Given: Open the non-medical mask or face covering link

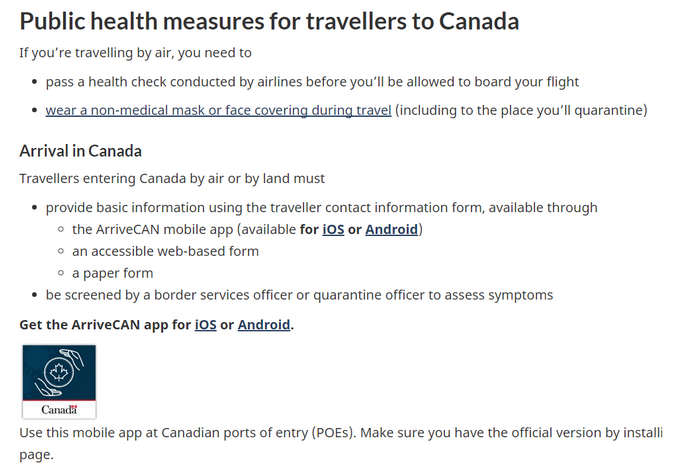Looking at the screenshot, I should pos(218,110).
